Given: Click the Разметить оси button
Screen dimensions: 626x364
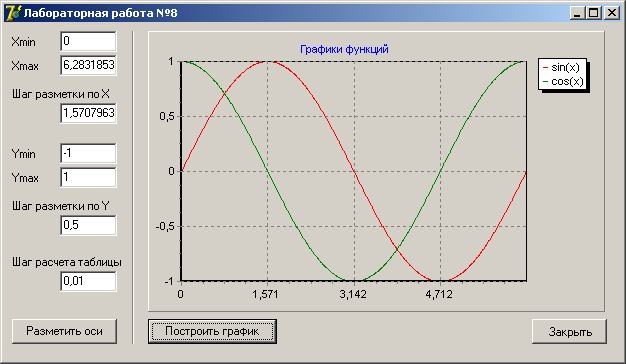Looking at the screenshot, I should point(64,331).
